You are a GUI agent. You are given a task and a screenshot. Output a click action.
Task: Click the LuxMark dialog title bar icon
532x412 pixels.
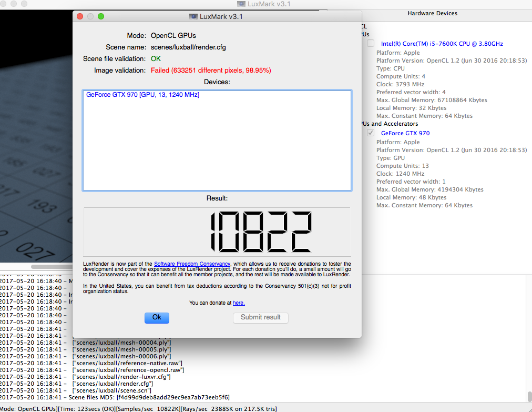click(193, 16)
